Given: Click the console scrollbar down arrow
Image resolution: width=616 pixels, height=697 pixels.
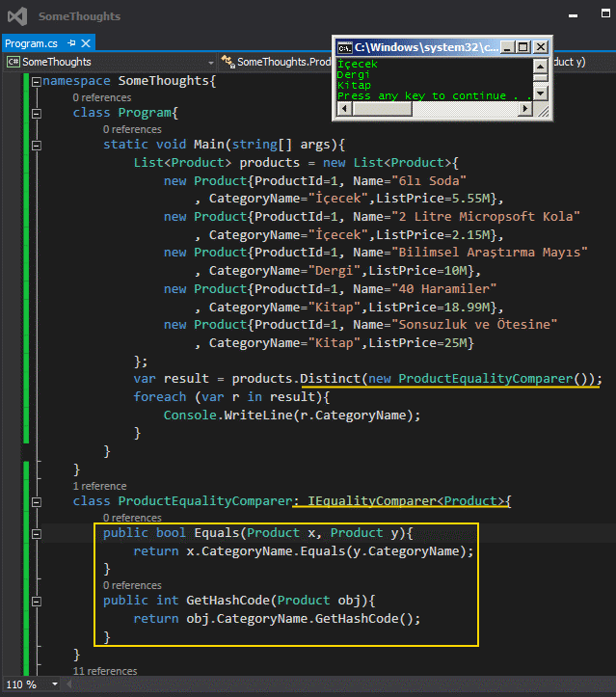Looking at the screenshot, I should [x=540, y=94].
